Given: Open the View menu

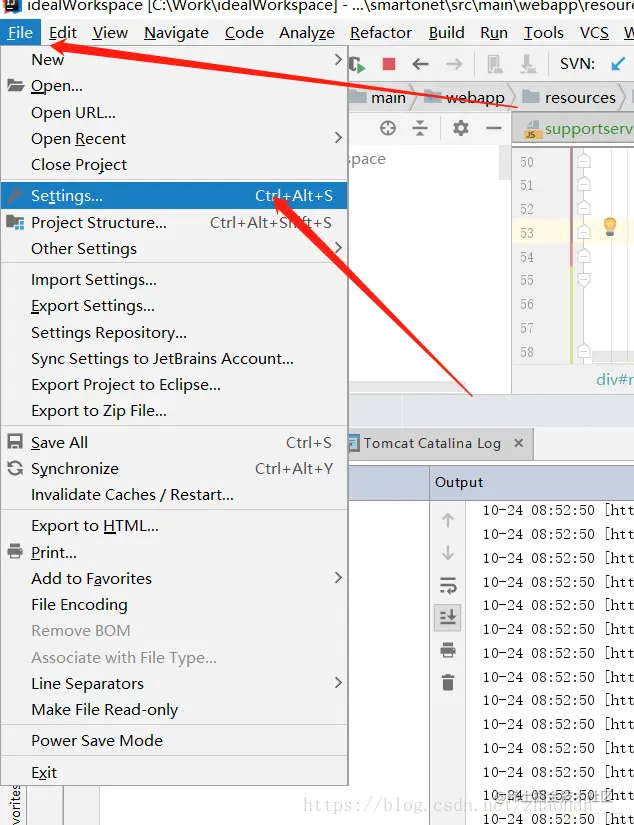Looking at the screenshot, I should pyautogui.click(x=110, y=33).
